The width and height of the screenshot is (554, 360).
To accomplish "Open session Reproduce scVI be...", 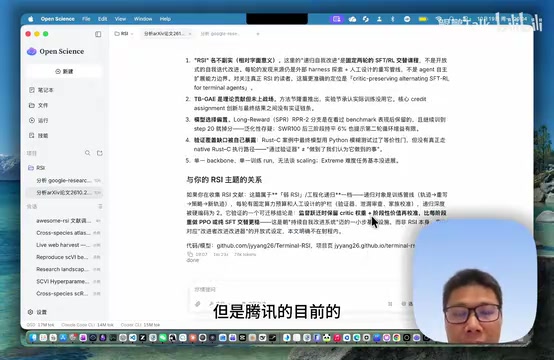I will (64, 257).
